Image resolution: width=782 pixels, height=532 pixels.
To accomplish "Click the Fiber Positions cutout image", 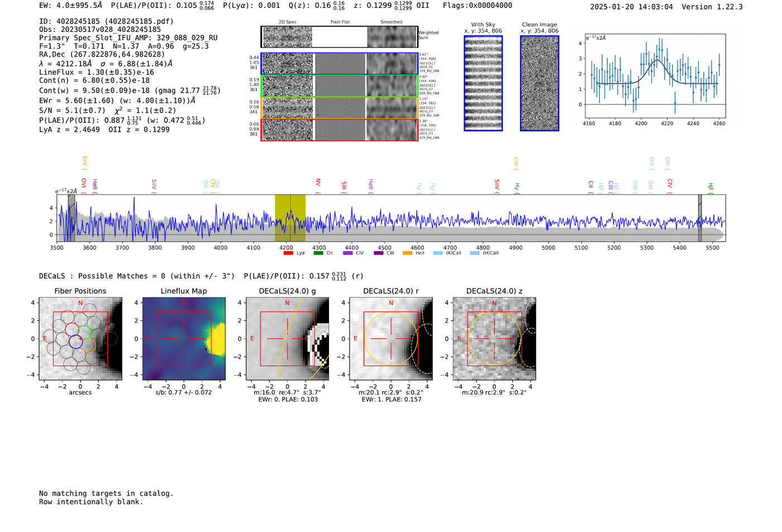I will tap(80, 339).
